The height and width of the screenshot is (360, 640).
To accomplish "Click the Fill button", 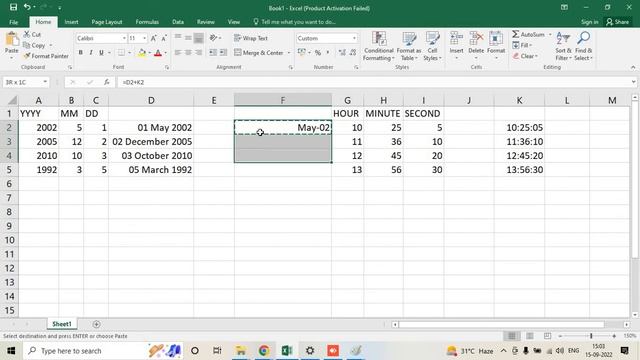I will [522, 45].
